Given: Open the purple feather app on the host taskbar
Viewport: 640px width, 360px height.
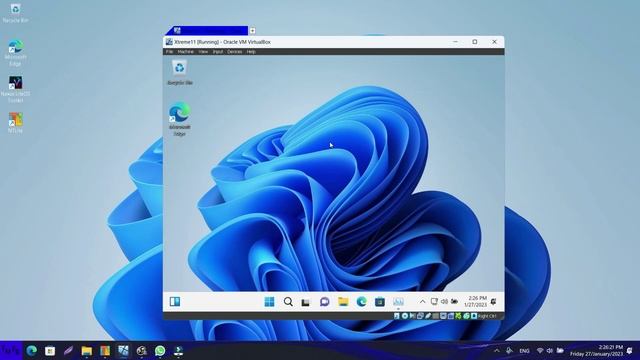Looking at the screenshot, I should click(x=68, y=351).
